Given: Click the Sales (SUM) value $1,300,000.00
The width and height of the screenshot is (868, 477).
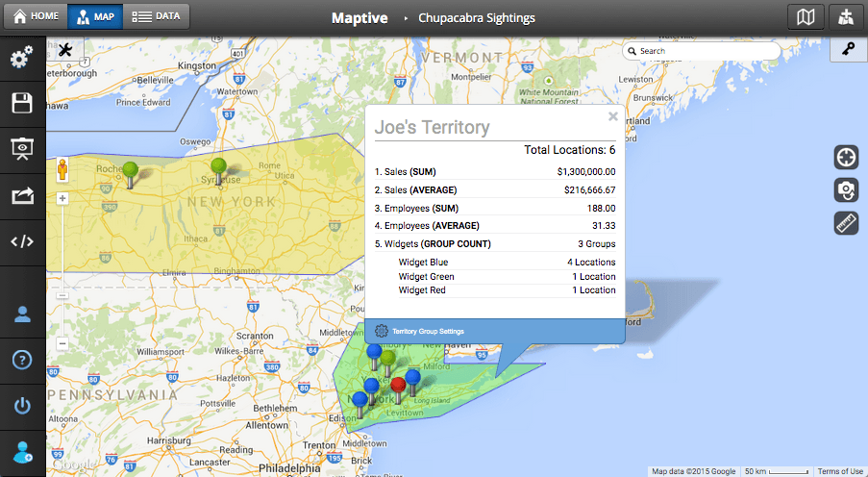Looking at the screenshot, I should click(586, 172).
